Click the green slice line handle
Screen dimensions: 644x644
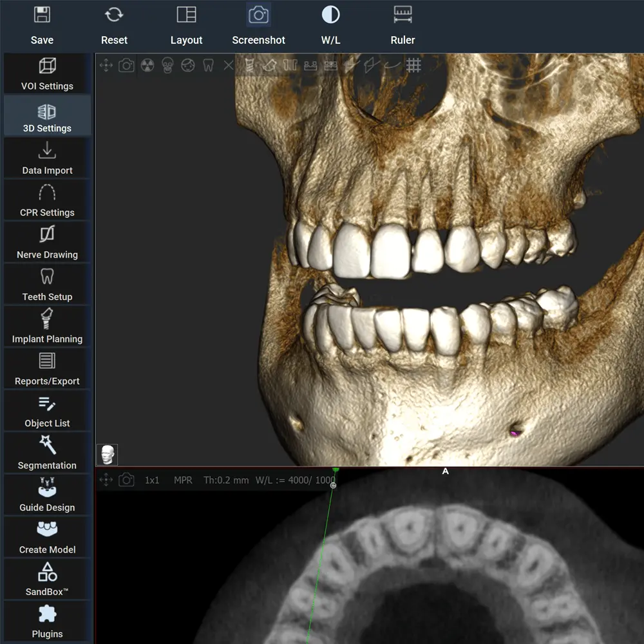pos(334,471)
